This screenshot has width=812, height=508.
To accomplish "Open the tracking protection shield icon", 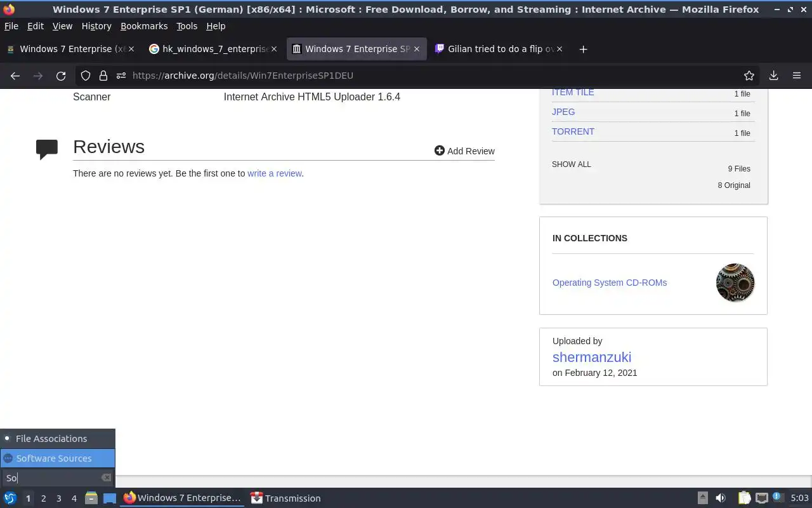I will tap(86, 76).
